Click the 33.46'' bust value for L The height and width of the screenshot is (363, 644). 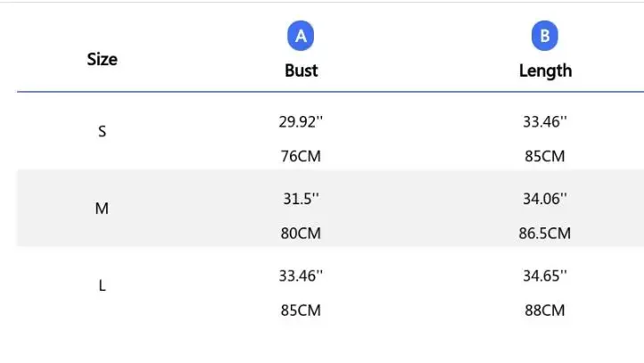[301, 276]
